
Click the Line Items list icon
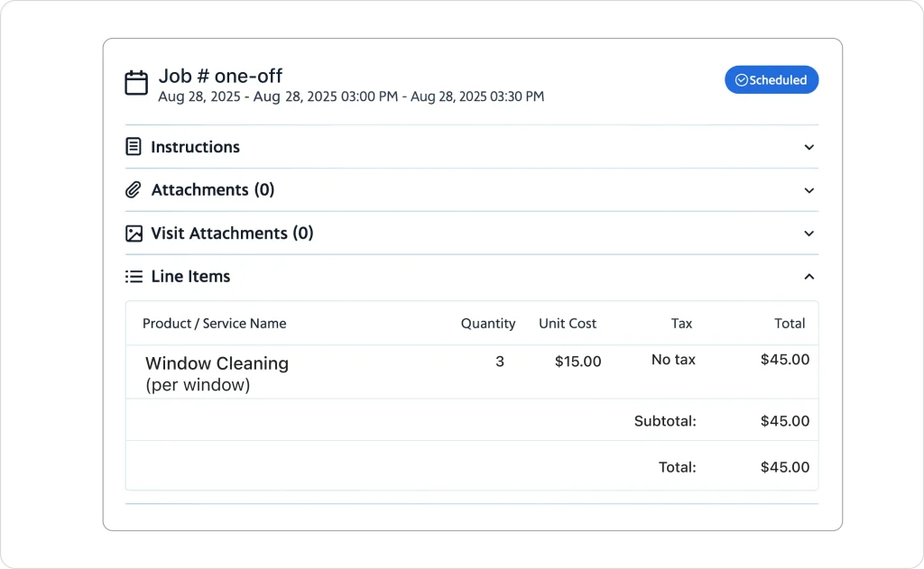coord(134,277)
